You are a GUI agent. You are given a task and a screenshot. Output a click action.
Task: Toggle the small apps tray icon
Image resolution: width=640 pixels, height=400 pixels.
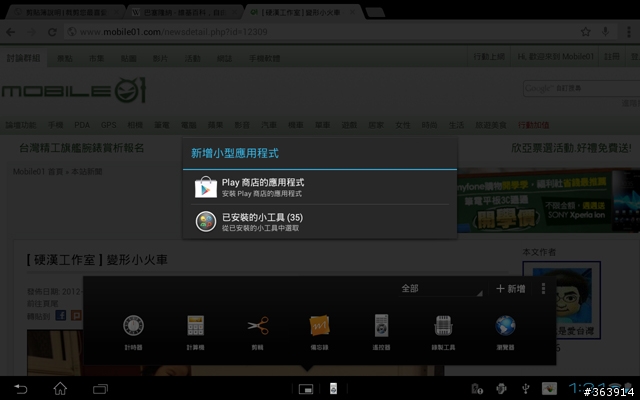pos(306,389)
